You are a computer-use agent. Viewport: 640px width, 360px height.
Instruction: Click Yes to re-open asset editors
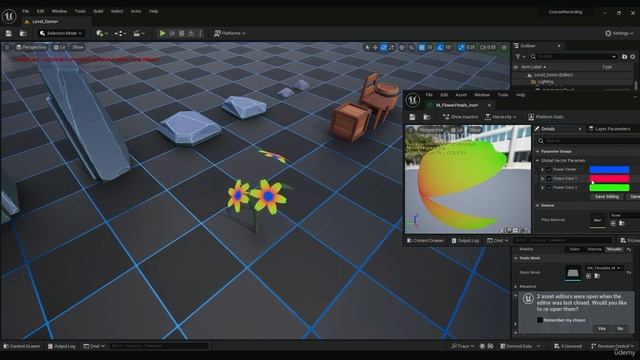tap(602, 328)
